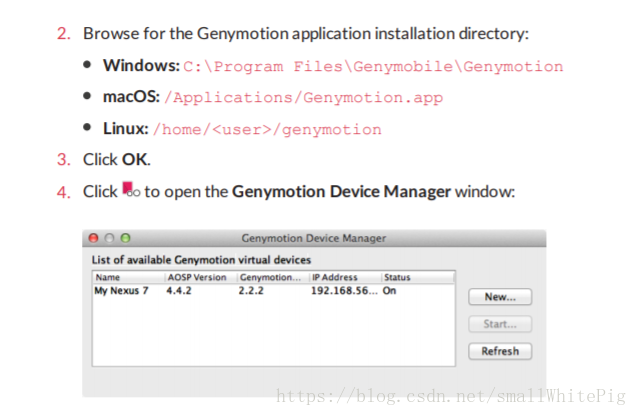Click the 192.168.56... IP address cell
This screenshot has height=416, width=637.
coord(344,291)
